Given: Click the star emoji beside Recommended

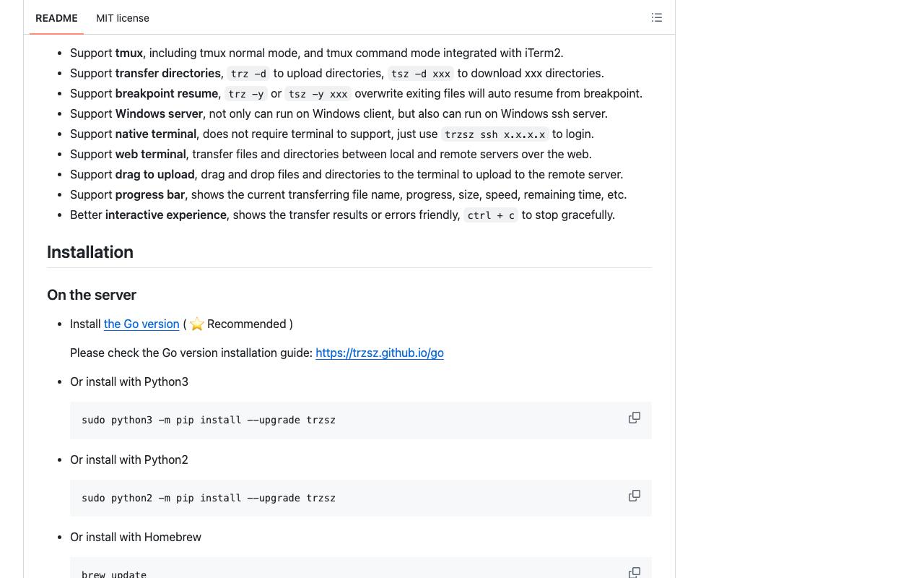Looking at the screenshot, I should [x=196, y=324].
